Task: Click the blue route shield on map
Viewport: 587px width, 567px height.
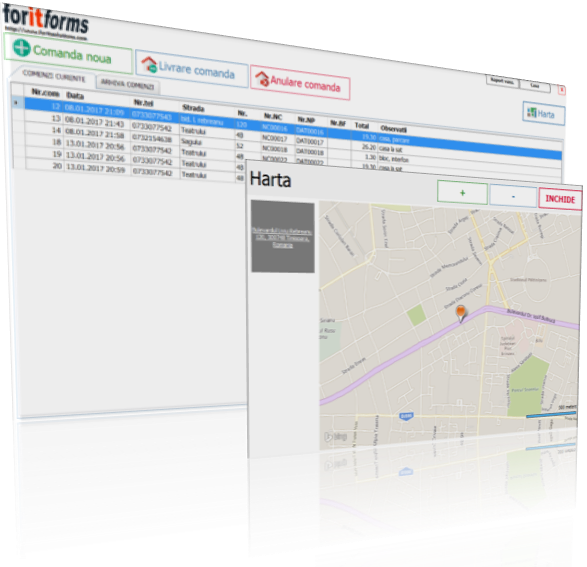Action: [406, 416]
